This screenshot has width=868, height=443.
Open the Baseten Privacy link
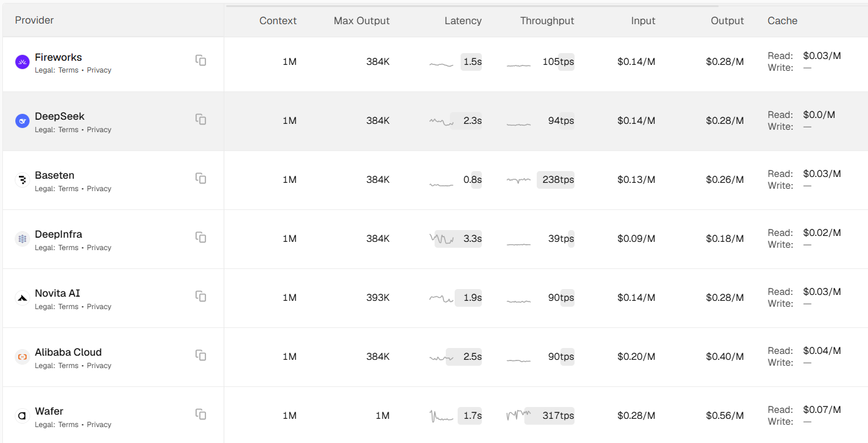(99, 189)
